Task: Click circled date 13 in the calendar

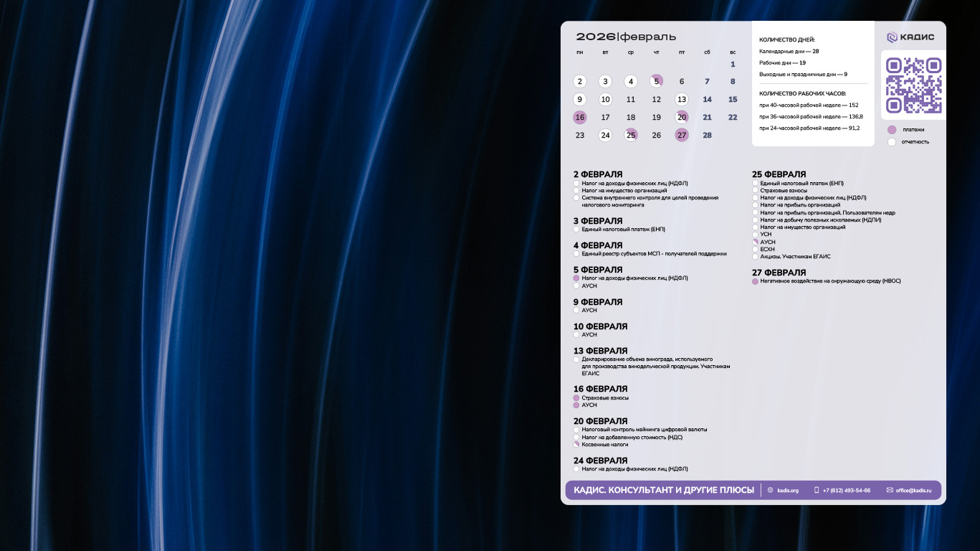Action: 681,100
